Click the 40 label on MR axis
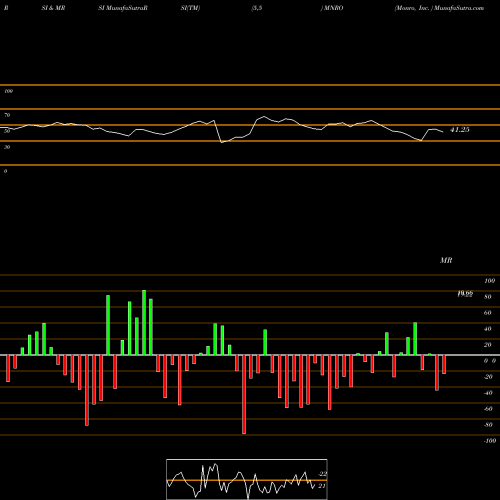The height and width of the screenshot is (500, 500). click(488, 329)
